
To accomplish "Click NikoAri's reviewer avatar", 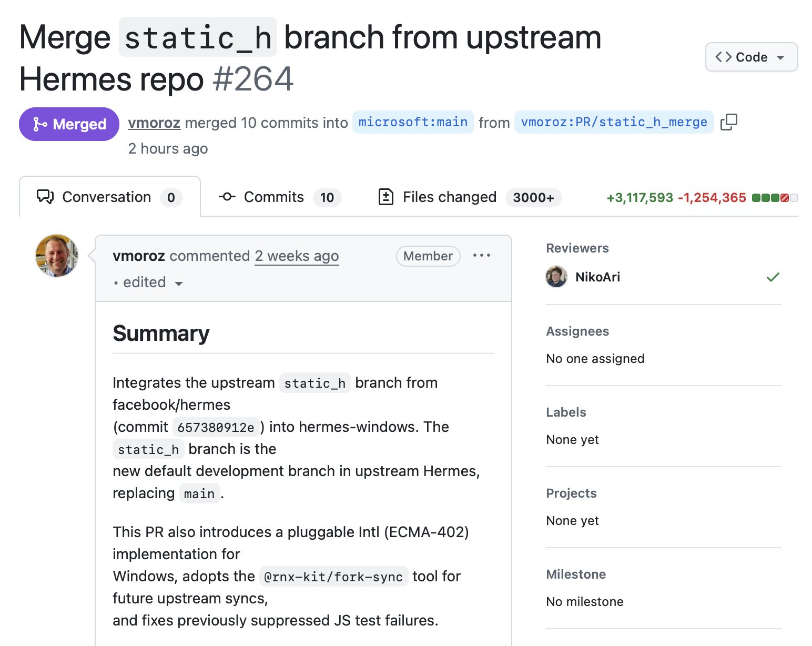I will pyautogui.click(x=556, y=277).
